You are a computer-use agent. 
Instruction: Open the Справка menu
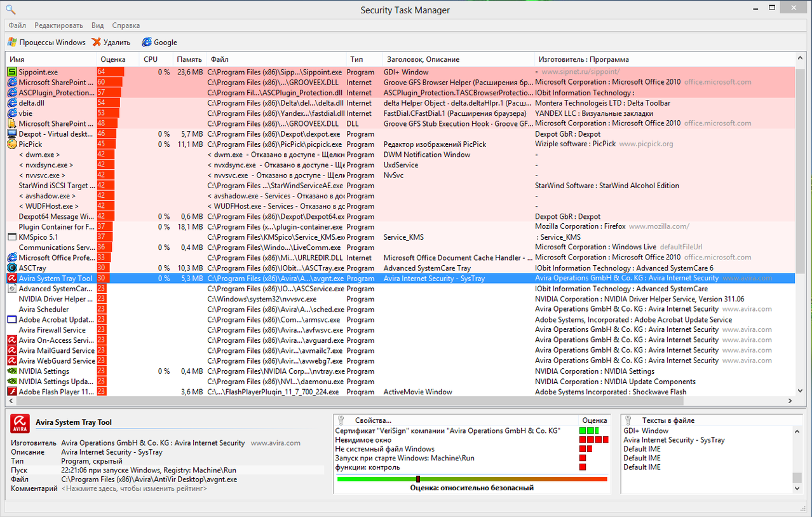pyautogui.click(x=125, y=25)
